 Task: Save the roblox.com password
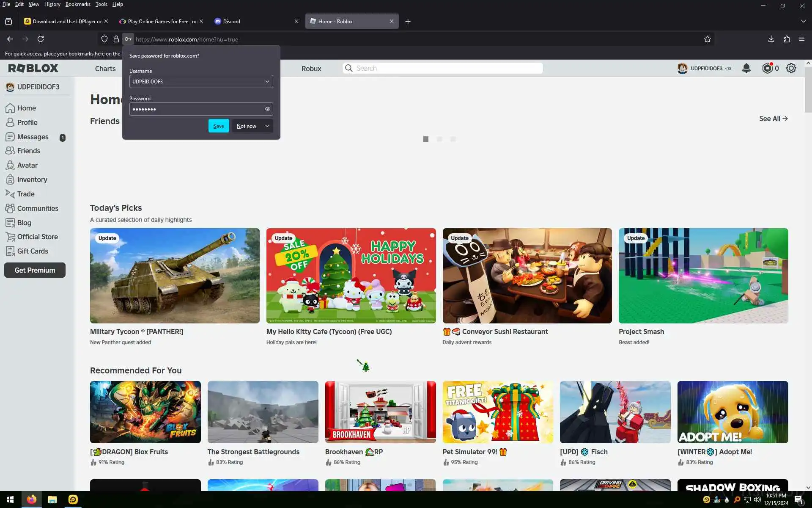(219, 126)
